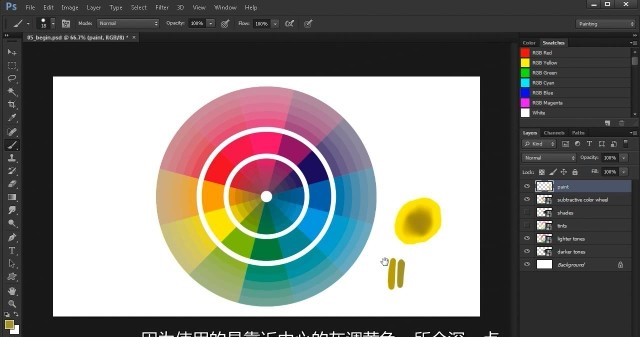Open the brush Opacity slider dropdown
Image resolution: width=640 pixels, height=360 pixels.
click(211, 24)
